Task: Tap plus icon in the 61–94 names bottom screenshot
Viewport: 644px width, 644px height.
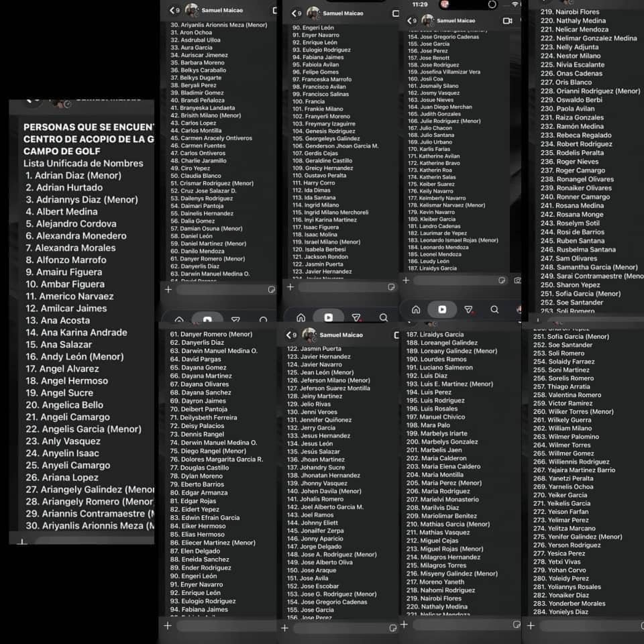Action: tap(168, 626)
